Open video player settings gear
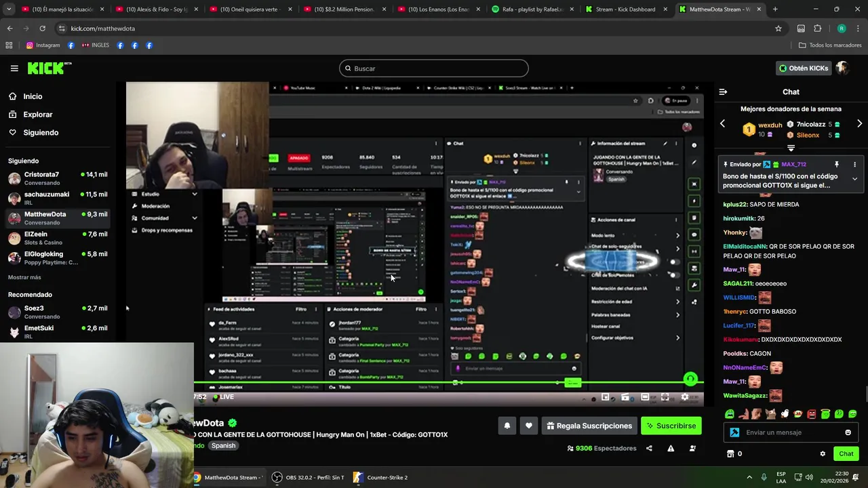 coord(684,397)
